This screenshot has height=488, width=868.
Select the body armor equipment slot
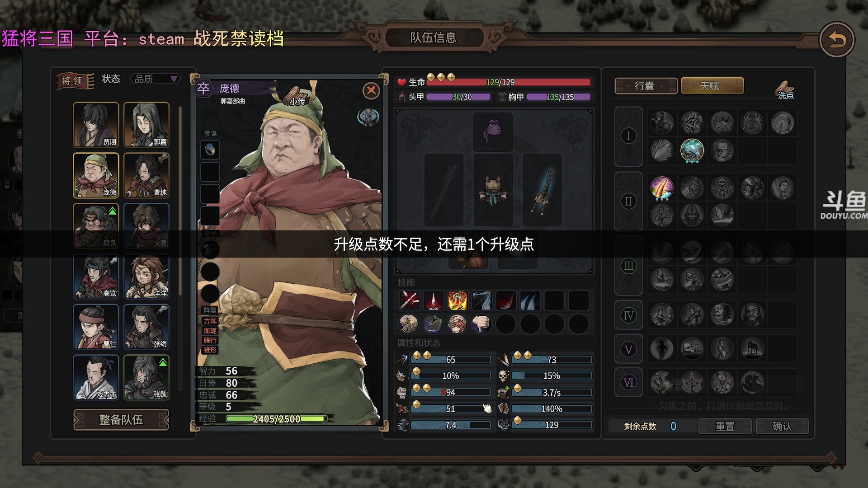click(493, 190)
